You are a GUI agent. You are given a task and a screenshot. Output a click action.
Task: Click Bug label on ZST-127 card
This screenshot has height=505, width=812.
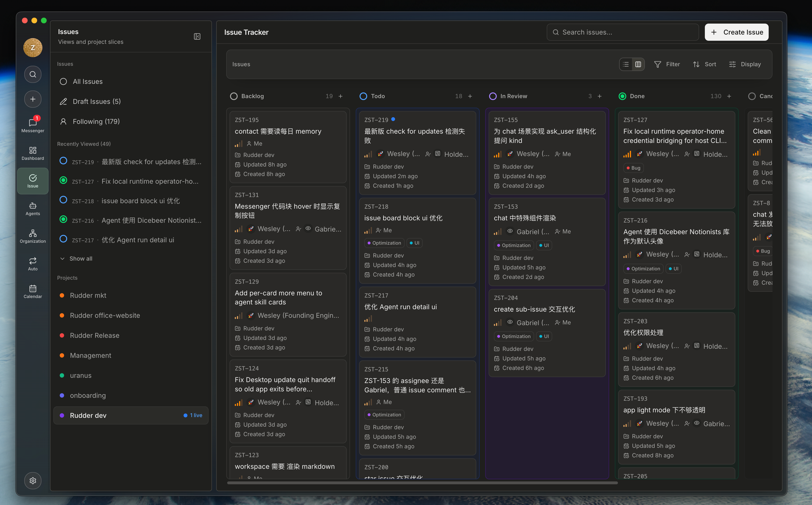coord(633,168)
